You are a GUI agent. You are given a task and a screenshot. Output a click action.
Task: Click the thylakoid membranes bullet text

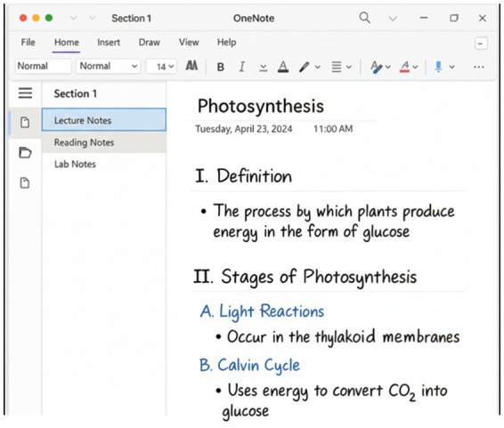pyautogui.click(x=344, y=337)
